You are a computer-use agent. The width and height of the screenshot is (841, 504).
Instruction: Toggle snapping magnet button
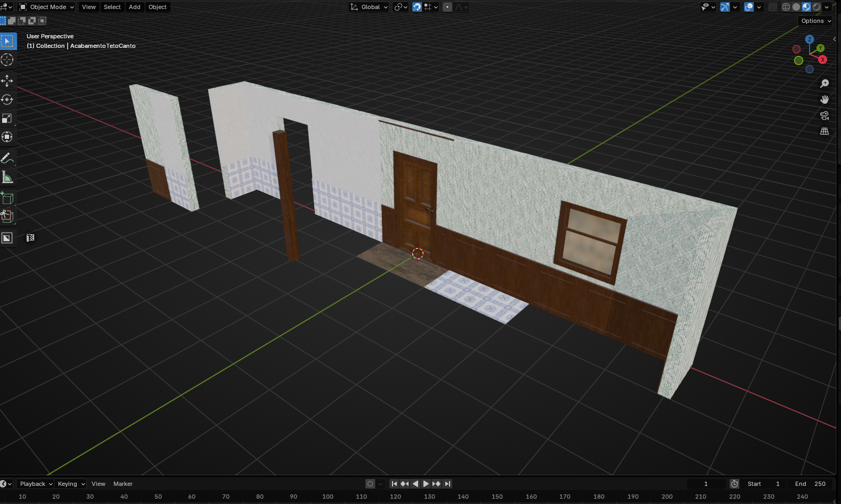(x=417, y=7)
